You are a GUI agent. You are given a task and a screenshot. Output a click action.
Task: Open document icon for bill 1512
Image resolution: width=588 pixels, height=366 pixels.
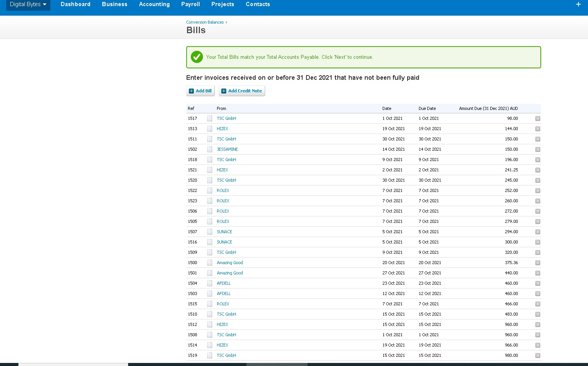click(x=209, y=324)
